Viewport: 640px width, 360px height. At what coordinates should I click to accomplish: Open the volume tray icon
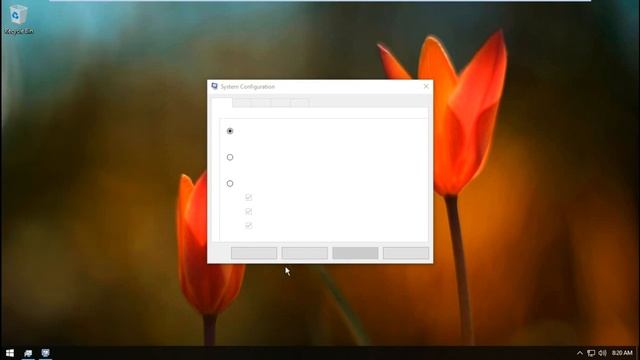[602, 353]
